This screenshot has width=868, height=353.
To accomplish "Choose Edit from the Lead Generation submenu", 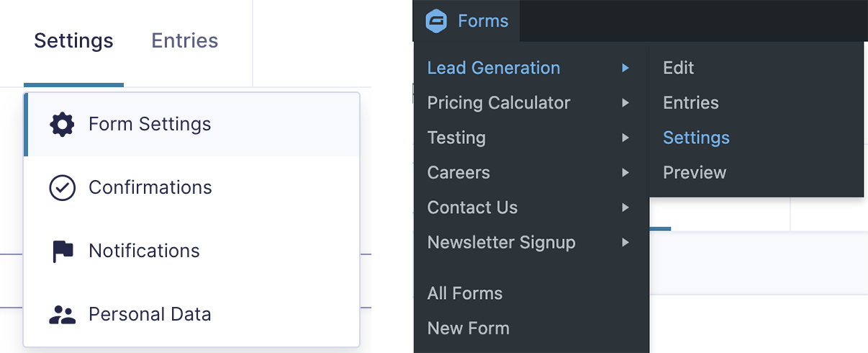I will (x=678, y=68).
